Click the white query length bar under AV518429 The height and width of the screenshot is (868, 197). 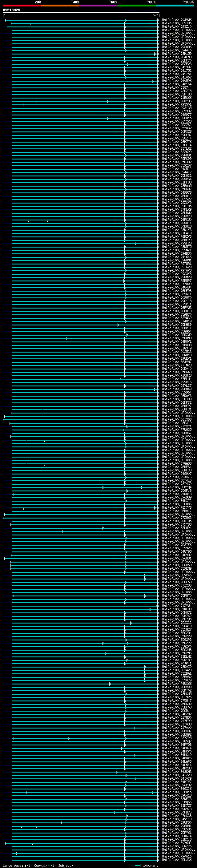coord(81,12)
